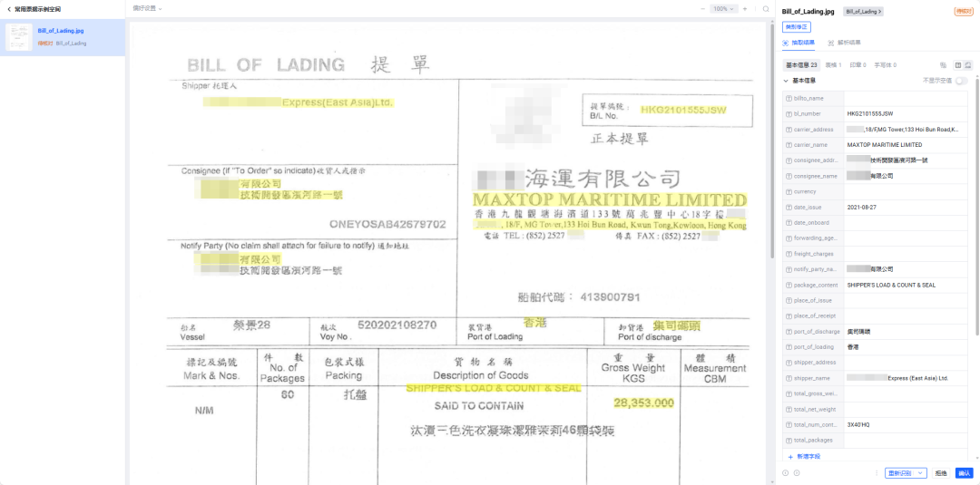This screenshot has height=485, width=980.
Task: Click the port_of_discharge field type icon
Action: tap(789, 332)
